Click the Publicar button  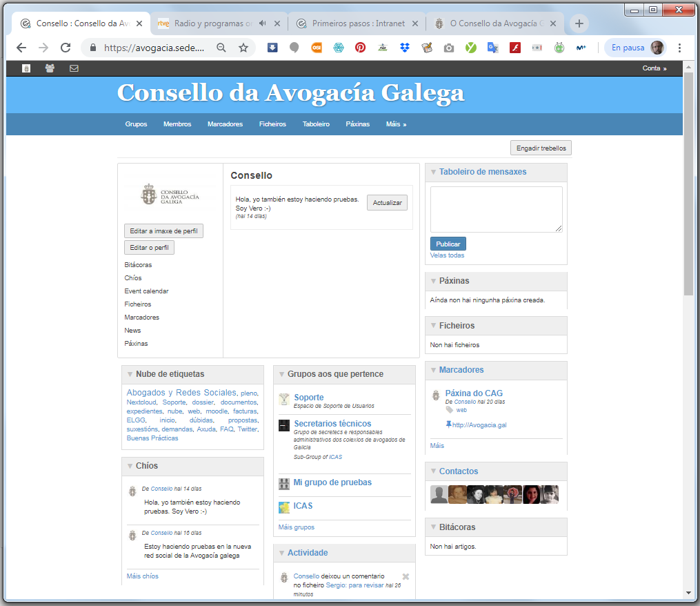click(x=448, y=244)
